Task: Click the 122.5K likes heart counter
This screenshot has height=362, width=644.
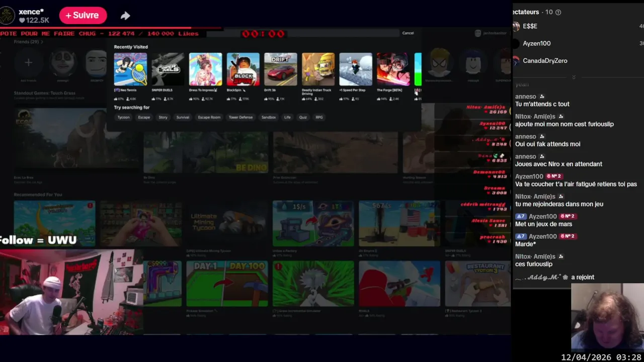Action: click(x=34, y=20)
